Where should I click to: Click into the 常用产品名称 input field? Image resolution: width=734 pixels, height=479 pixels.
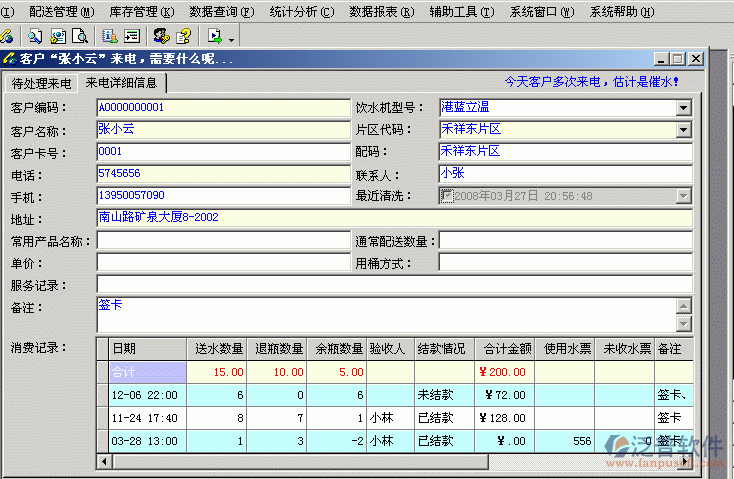pos(222,241)
